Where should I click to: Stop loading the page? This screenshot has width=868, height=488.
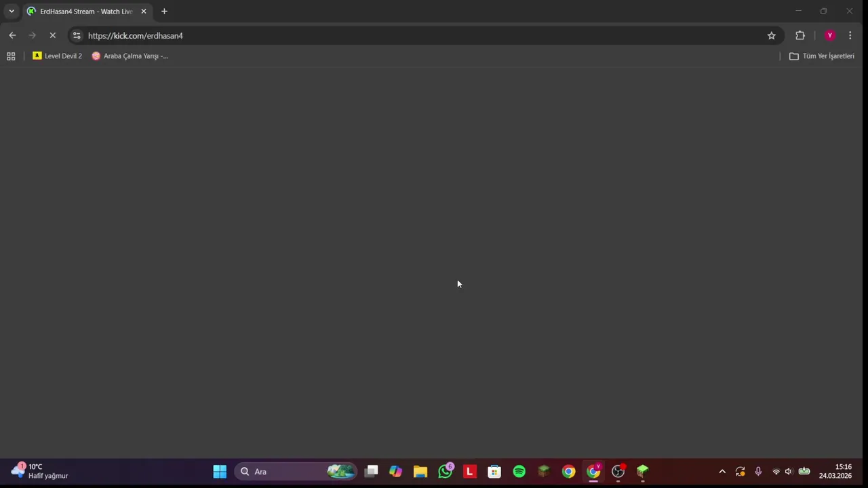[52, 35]
